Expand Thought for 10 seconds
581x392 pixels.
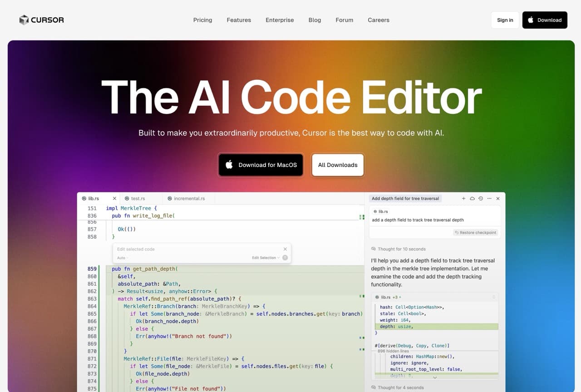pos(399,249)
